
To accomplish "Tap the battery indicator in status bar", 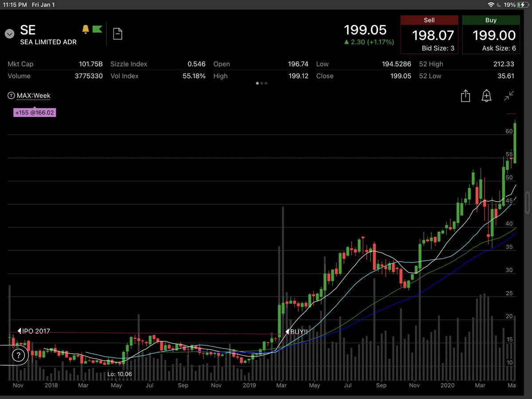I will (522, 5).
